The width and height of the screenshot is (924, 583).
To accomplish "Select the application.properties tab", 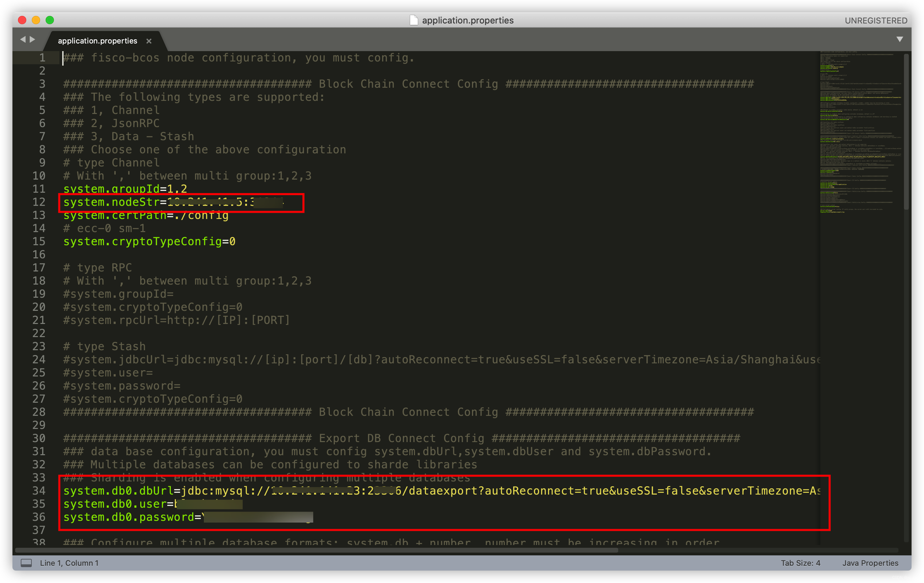I will click(97, 41).
